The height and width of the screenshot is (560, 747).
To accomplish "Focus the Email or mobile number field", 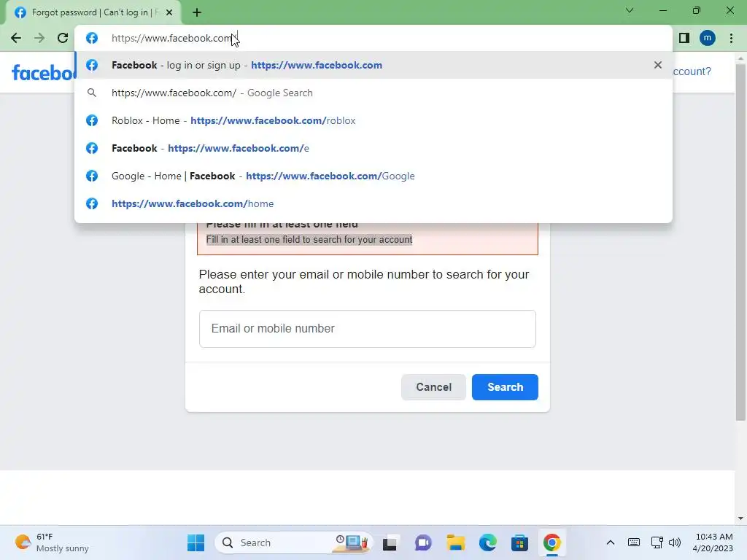I will click(368, 329).
